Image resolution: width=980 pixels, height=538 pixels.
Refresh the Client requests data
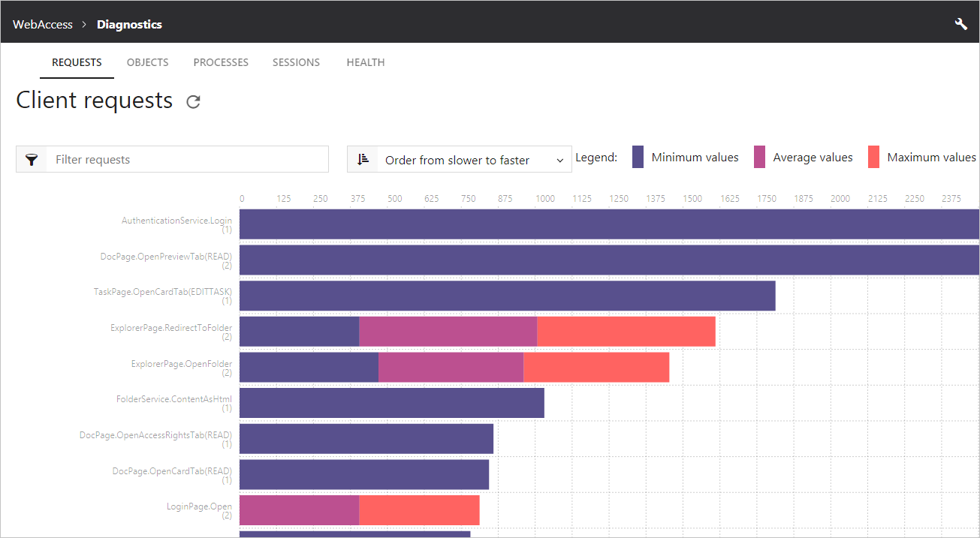click(x=193, y=102)
